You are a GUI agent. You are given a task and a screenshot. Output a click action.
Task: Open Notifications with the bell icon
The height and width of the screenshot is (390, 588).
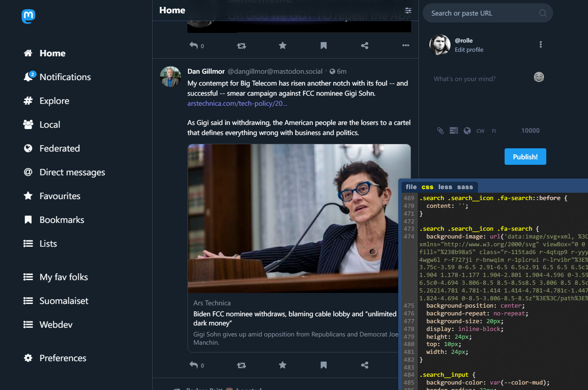pos(28,77)
